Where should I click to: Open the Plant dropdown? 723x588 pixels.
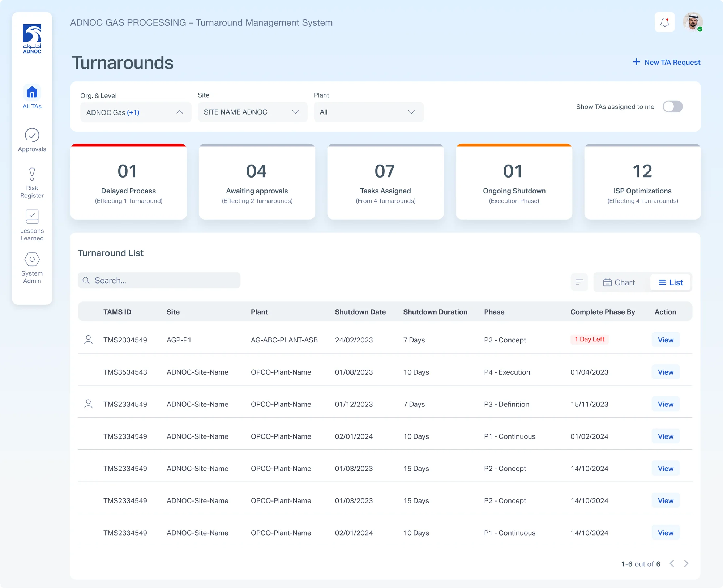click(x=368, y=112)
